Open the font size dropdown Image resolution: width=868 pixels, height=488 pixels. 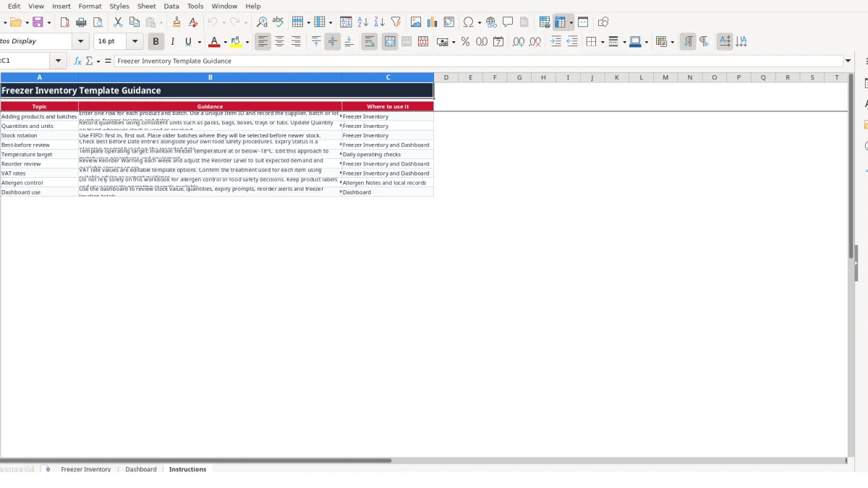(135, 42)
